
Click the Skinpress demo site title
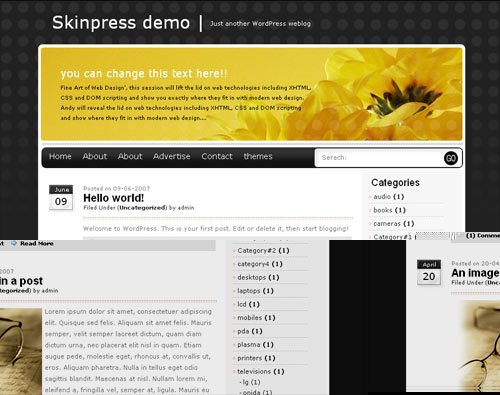[121, 23]
